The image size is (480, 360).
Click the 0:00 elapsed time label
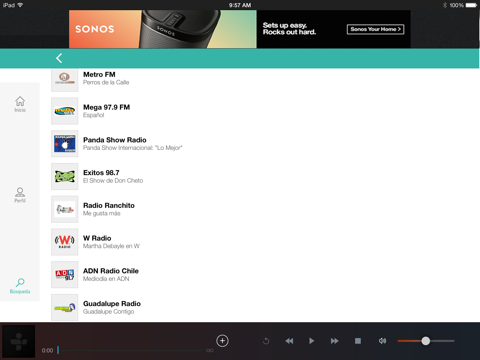pyautogui.click(x=47, y=350)
